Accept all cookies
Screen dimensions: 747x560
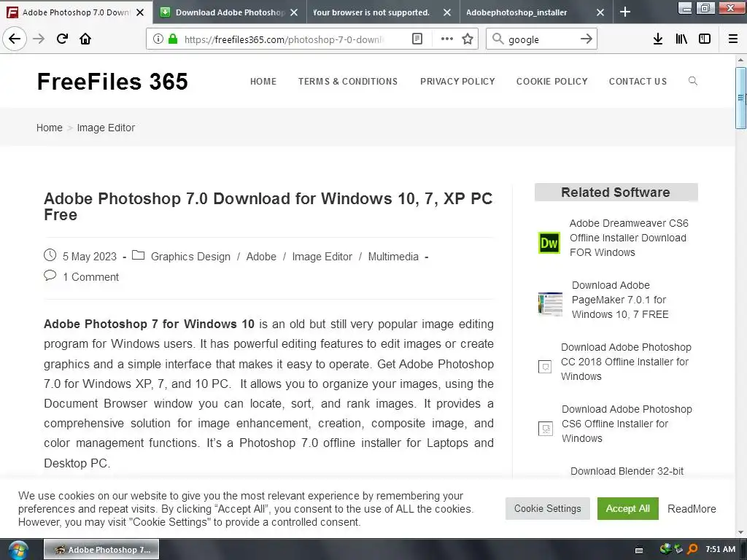pyautogui.click(x=627, y=508)
